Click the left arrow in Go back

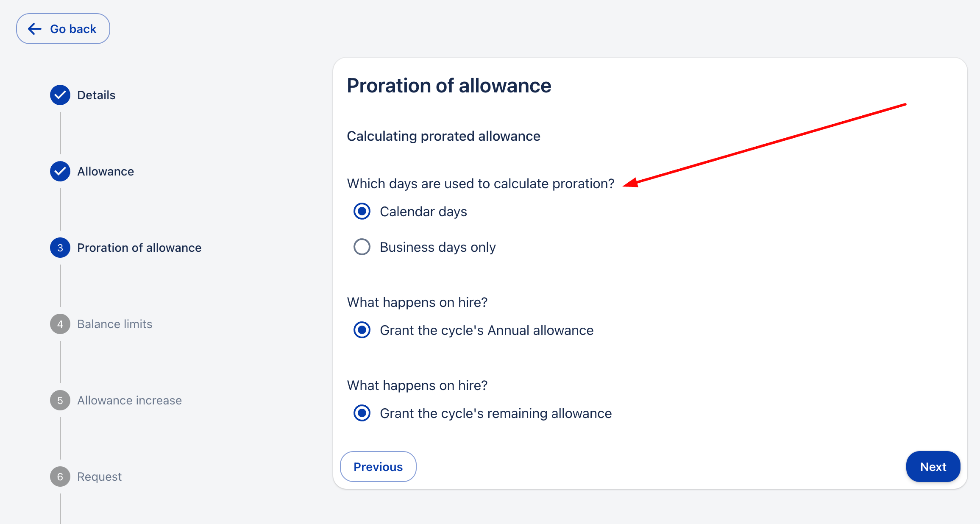point(35,29)
